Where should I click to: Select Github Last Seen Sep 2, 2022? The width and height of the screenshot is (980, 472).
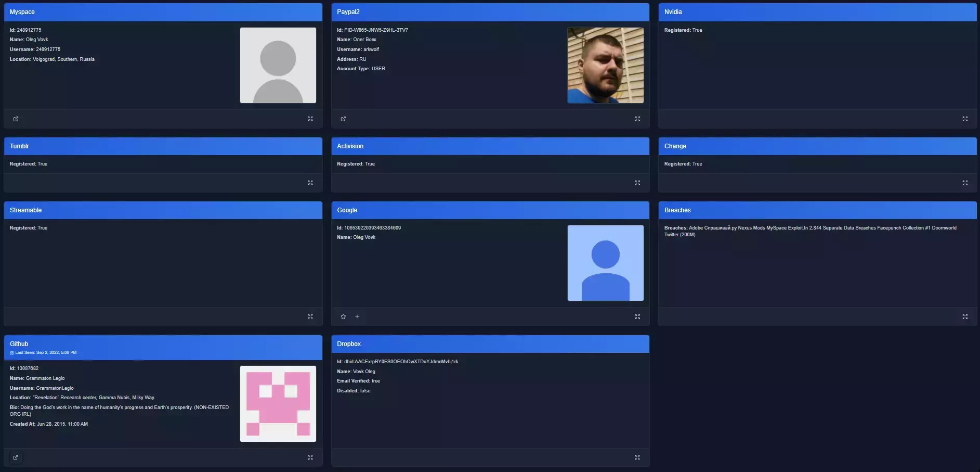pyautogui.click(x=46, y=353)
